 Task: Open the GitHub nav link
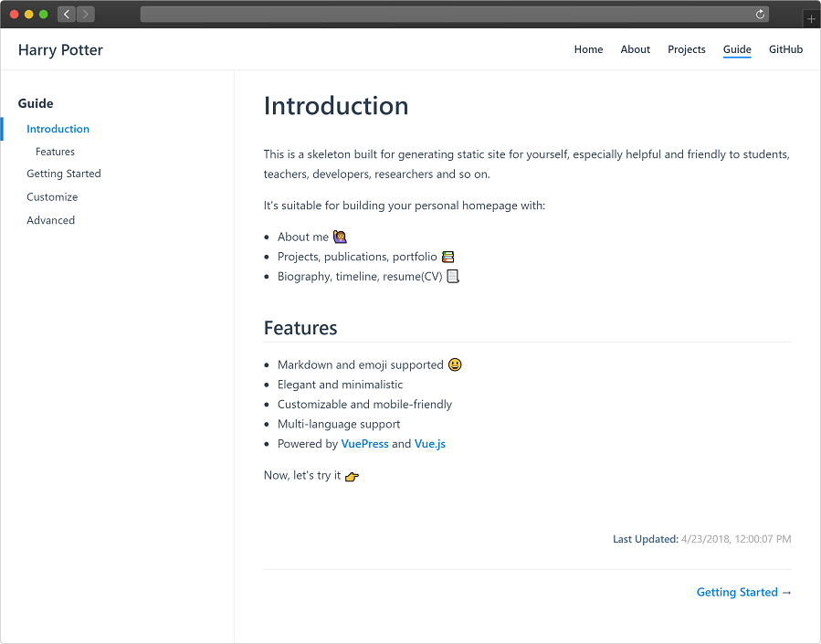[785, 49]
